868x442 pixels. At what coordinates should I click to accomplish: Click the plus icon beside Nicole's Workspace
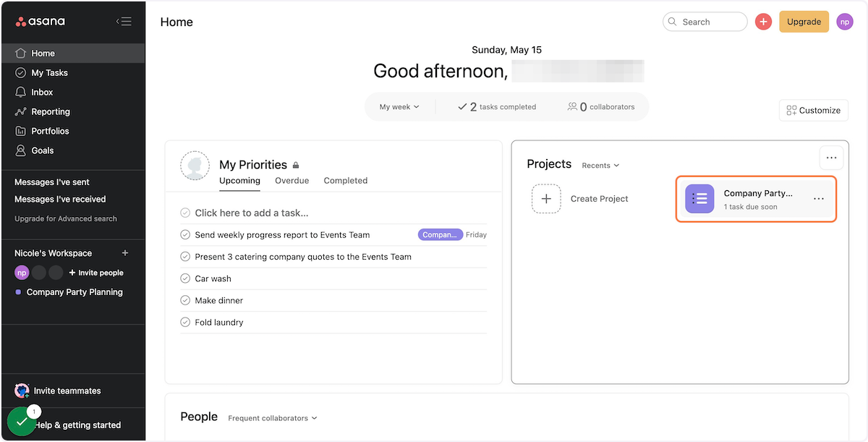click(x=125, y=253)
